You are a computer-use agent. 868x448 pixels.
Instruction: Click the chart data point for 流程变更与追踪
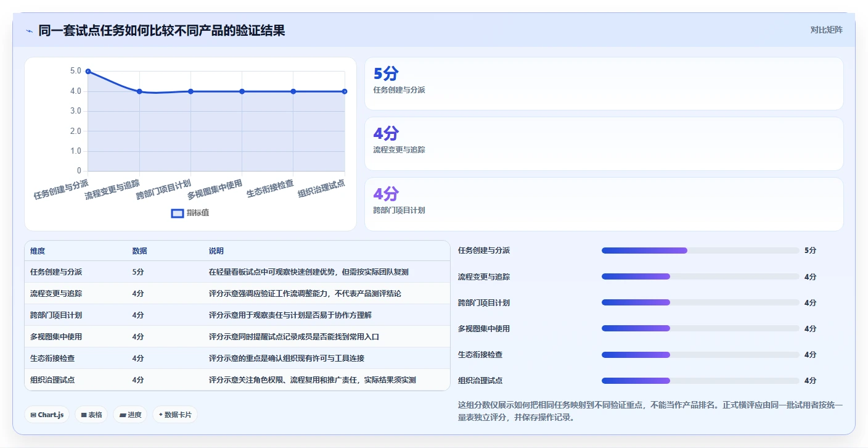click(x=139, y=91)
